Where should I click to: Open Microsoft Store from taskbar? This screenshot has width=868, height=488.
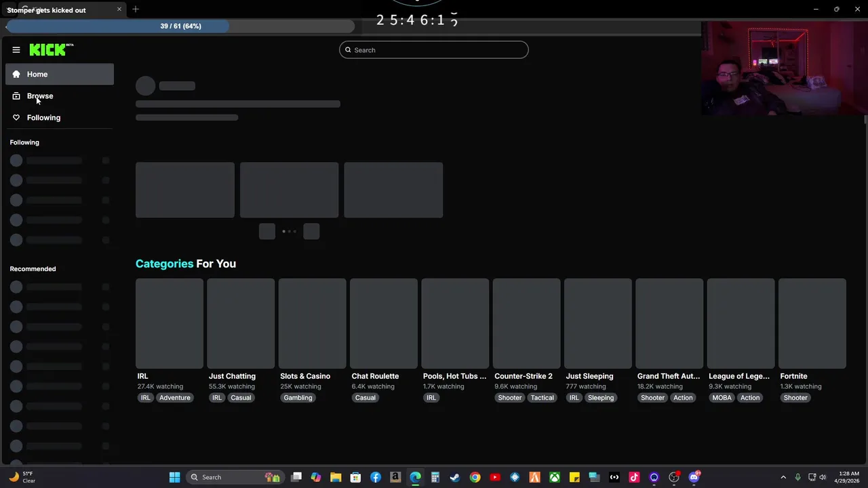click(x=355, y=477)
